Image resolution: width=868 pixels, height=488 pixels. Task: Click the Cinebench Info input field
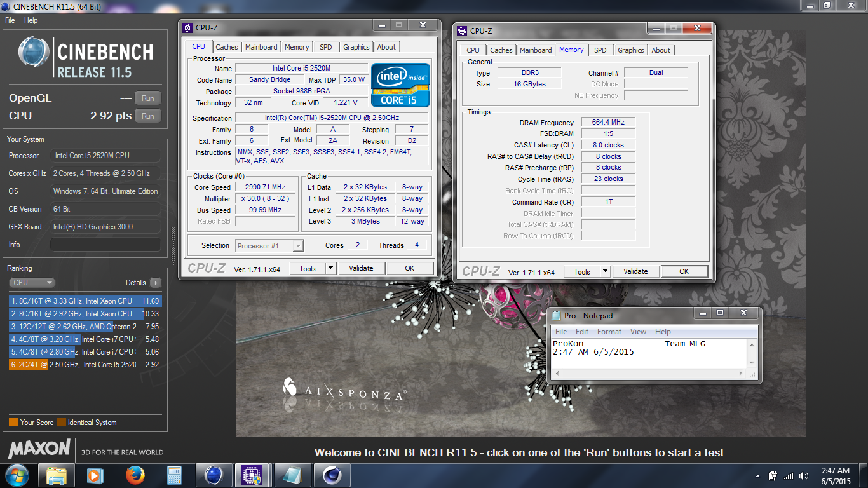coord(105,245)
